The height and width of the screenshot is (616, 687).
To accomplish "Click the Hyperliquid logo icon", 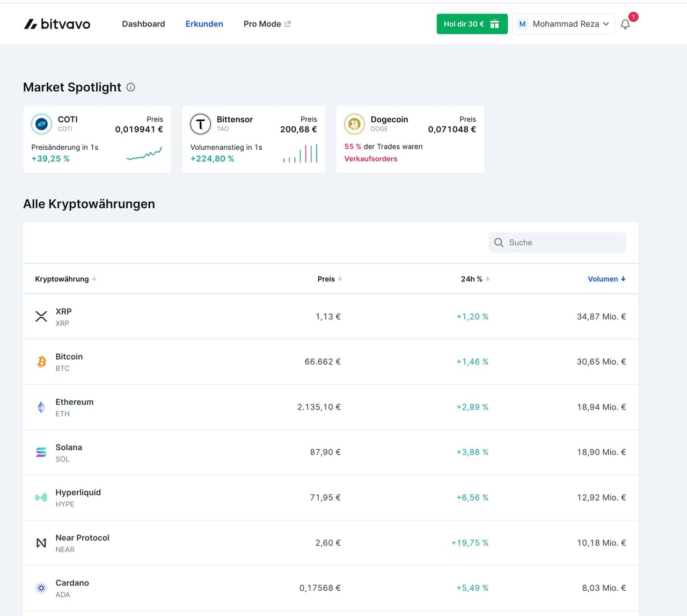I will pos(41,497).
